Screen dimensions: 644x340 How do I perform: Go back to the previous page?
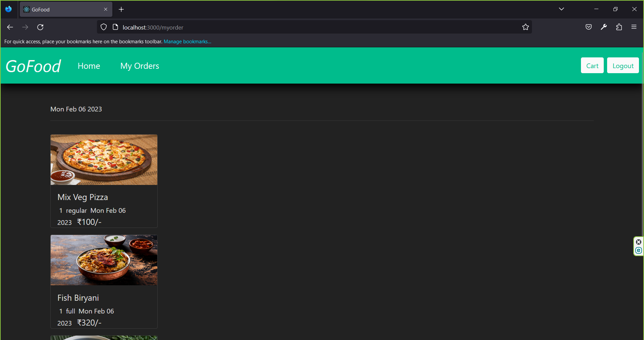point(10,27)
